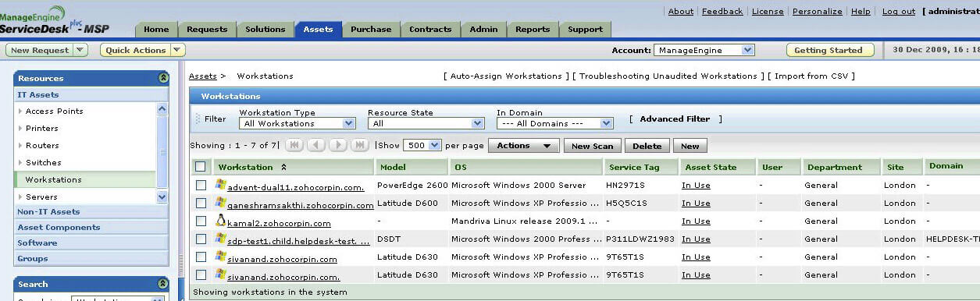The image size is (980, 301).
Task: Switch to the Solutions tab
Action: point(265,30)
